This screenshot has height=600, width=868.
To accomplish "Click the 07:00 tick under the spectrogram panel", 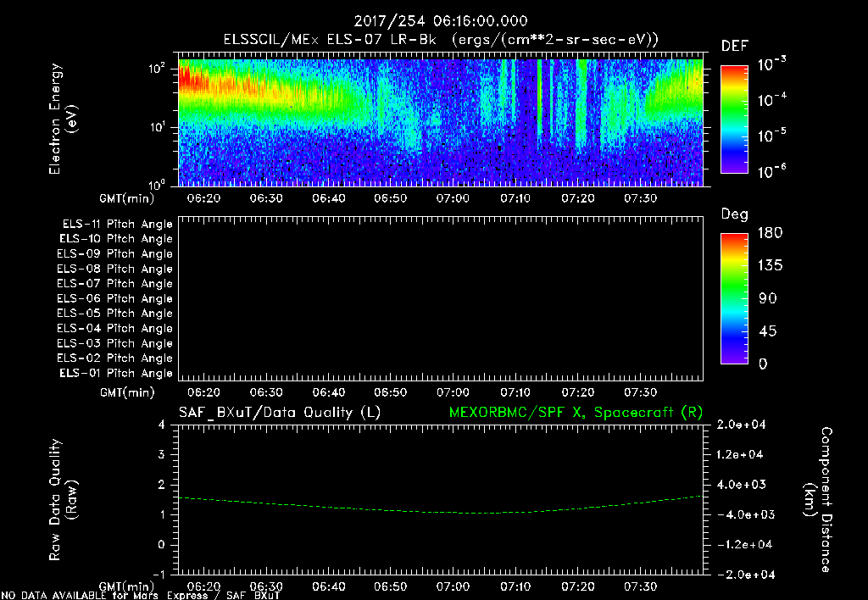I will (x=453, y=198).
